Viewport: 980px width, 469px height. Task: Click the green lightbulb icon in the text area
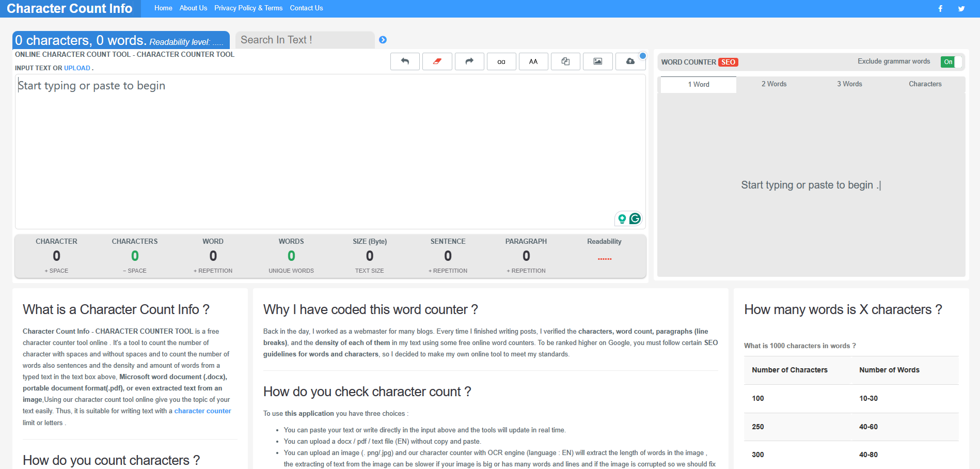coord(622,219)
